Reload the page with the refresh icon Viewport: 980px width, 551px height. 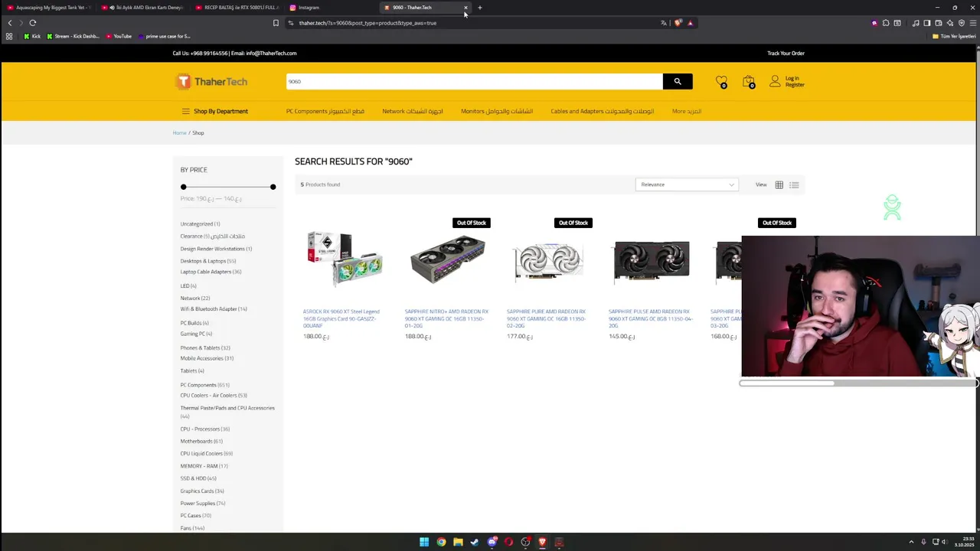[33, 23]
